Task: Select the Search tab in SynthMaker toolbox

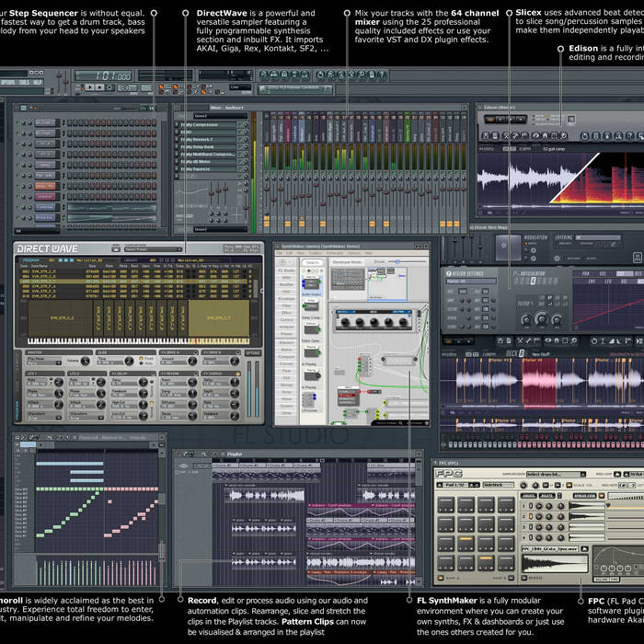Action: point(314,262)
